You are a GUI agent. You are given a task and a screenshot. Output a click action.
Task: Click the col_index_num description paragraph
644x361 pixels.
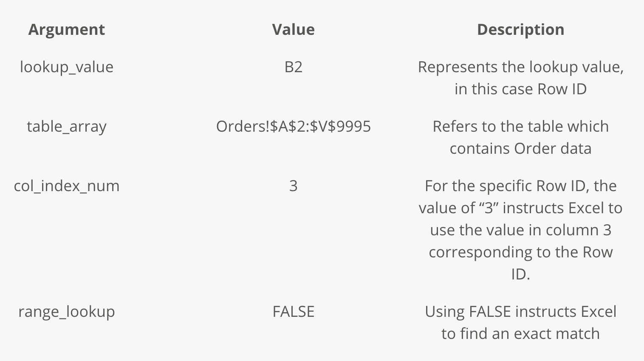click(x=520, y=230)
